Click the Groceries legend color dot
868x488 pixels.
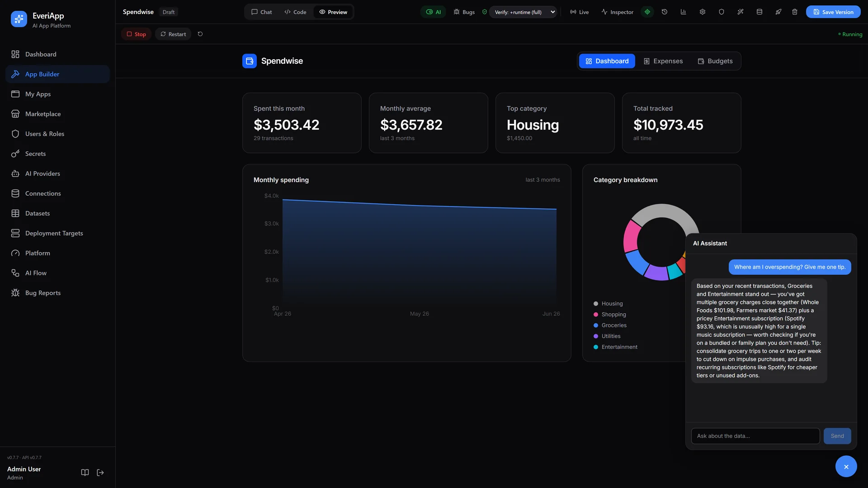tap(596, 325)
